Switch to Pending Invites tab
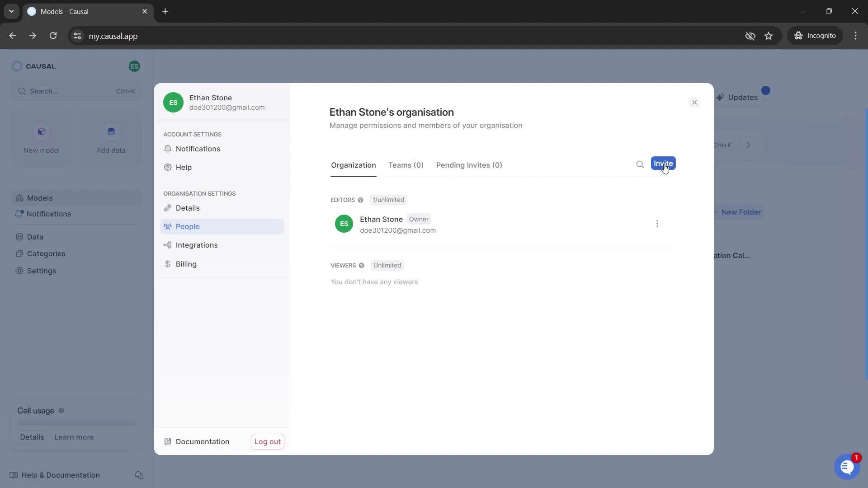This screenshot has width=868, height=488. pyautogui.click(x=468, y=164)
